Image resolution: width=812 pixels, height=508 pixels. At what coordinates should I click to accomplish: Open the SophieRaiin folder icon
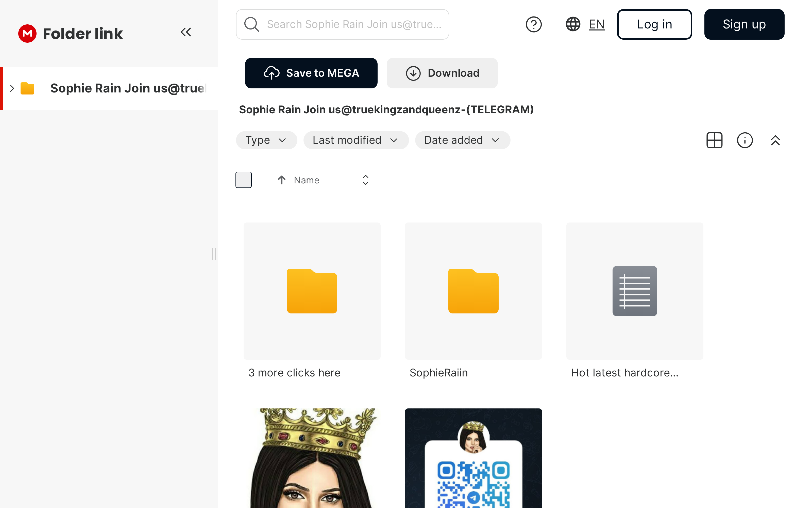coord(473,291)
